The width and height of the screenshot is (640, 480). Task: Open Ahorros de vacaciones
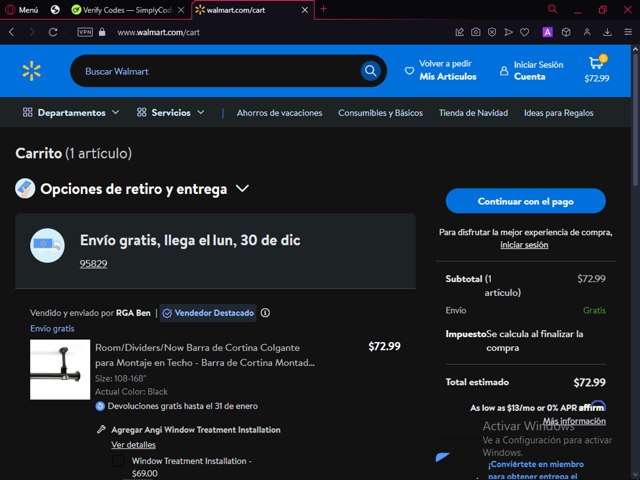pyautogui.click(x=280, y=113)
